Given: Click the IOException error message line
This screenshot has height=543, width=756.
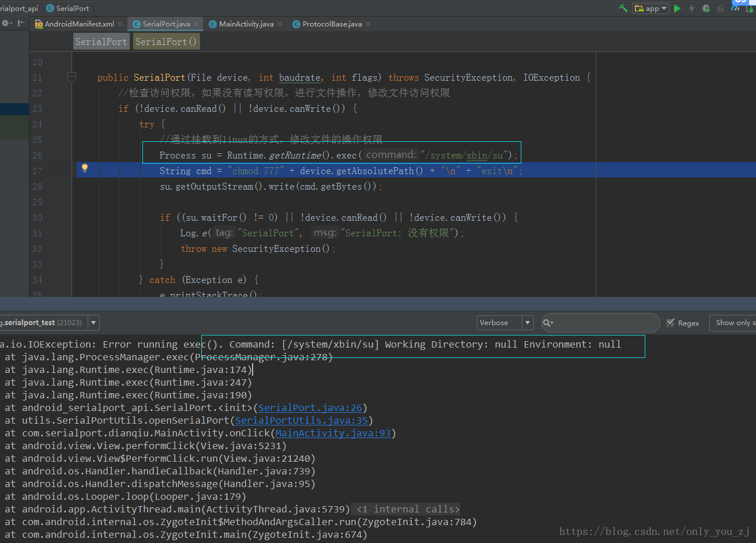Looking at the screenshot, I should [x=311, y=344].
